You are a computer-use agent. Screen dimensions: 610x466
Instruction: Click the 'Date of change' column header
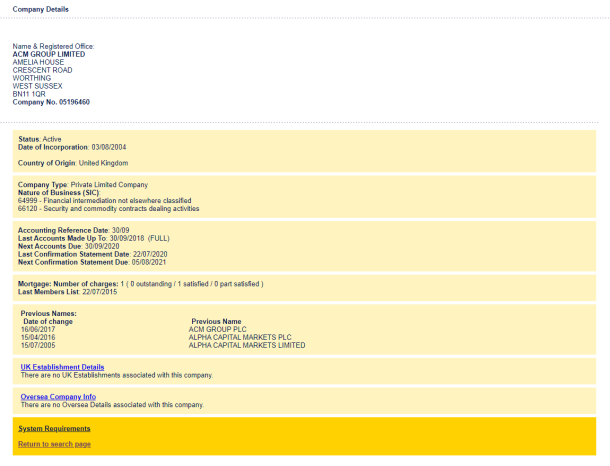tap(48, 321)
